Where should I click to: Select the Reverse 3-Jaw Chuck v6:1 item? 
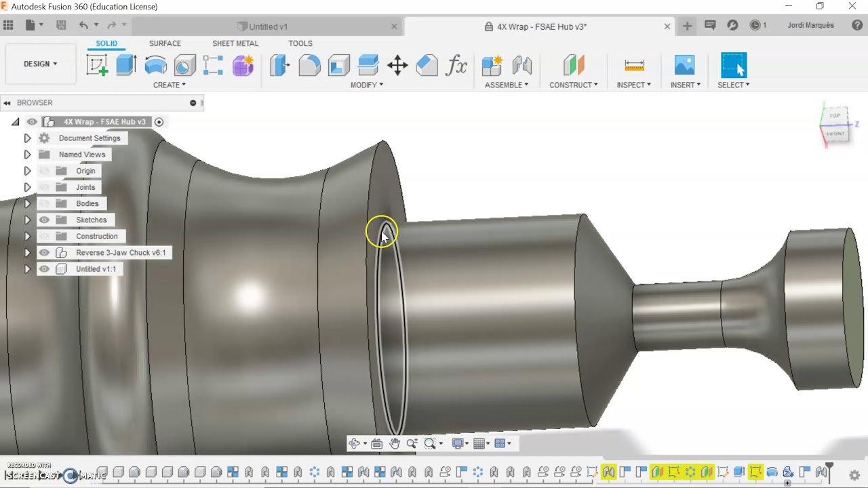(x=121, y=252)
